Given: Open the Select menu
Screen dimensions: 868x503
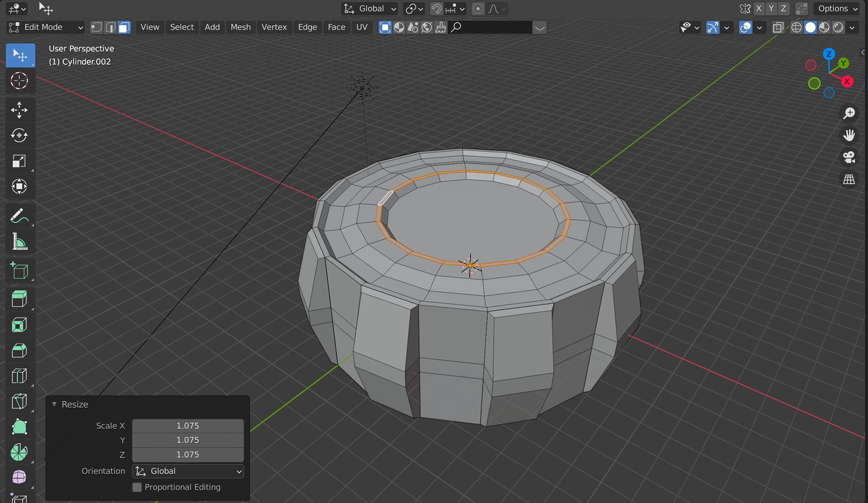Looking at the screenshot, I should pyautogui.click(x=182, y=28).
